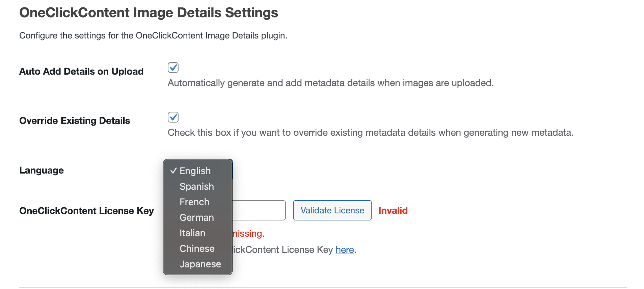Select Chinese from the language options
This screenshot has height=289, width=644.
[198, 248]
